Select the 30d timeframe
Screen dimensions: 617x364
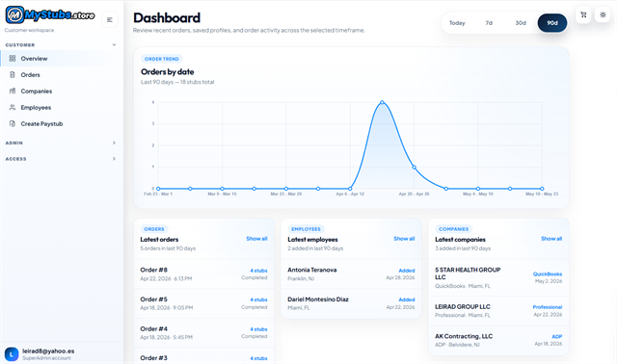click(x=521, y=23)
